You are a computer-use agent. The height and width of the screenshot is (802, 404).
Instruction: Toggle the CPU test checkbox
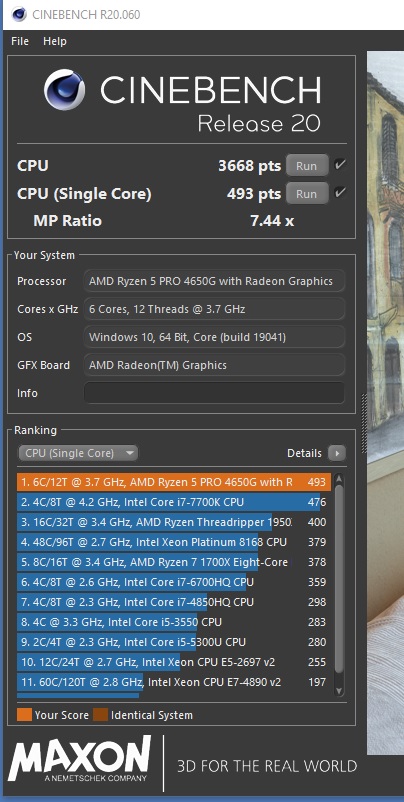tap(340, 165)
